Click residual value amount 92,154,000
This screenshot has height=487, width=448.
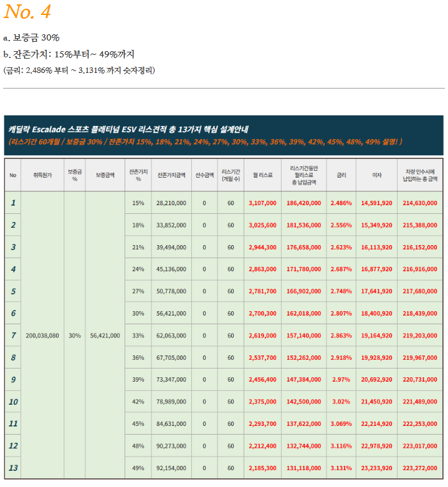[171, 468]
